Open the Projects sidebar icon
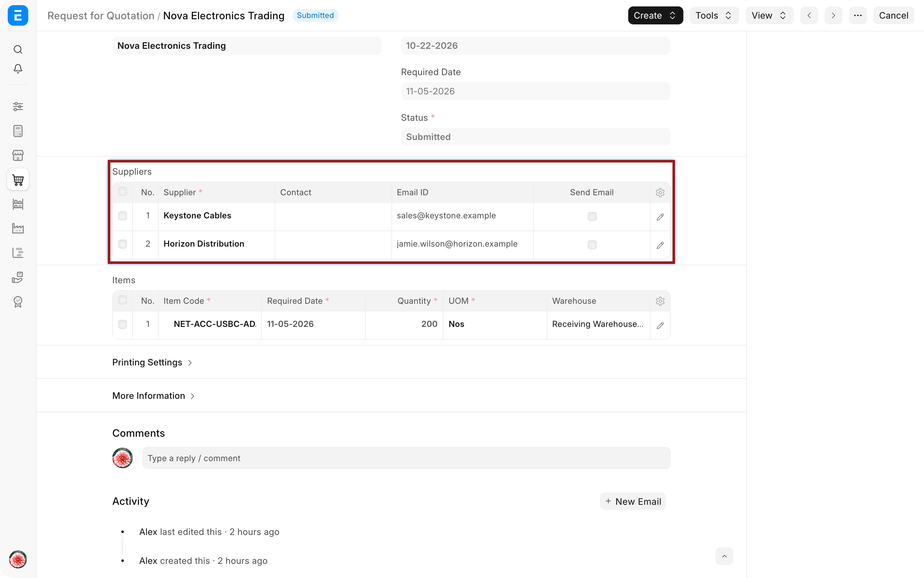 pos(18,253)
